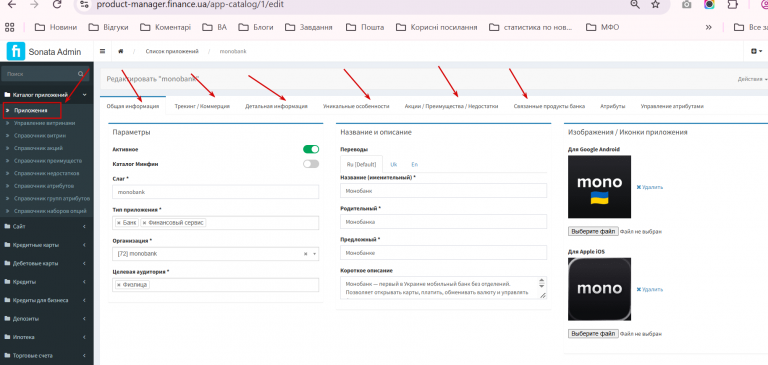Expand the Сайт sidebar section
This screenshot has height=365, width=768.
47,226
